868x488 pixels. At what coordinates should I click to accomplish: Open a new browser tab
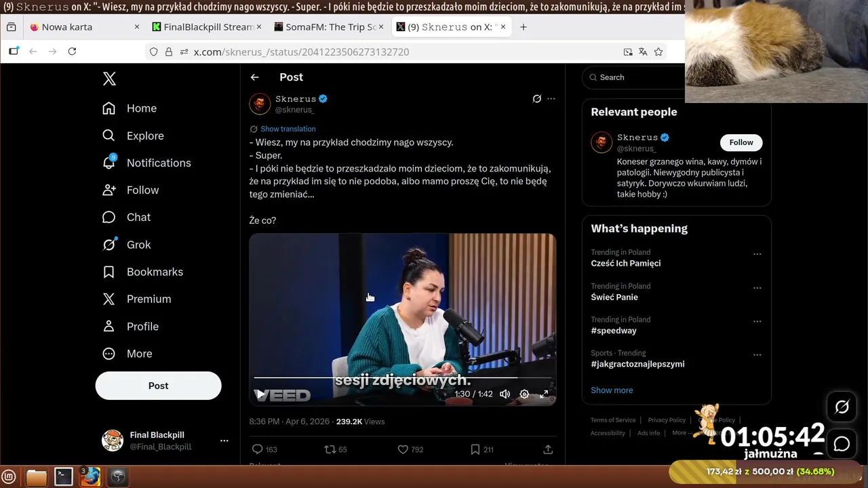coord(524,27)
